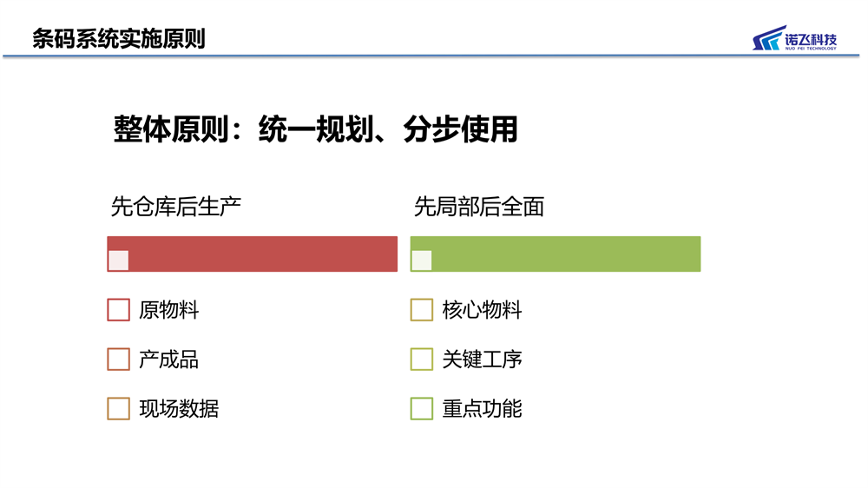This screenshot has width=868, height=488.
Task: Click the green 先局部后全面 bar
Action: (x=556, y=254)
